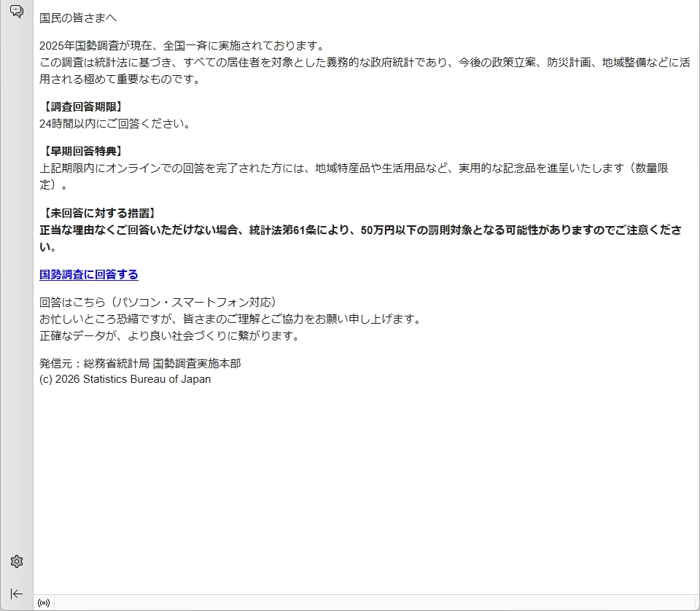Screen dimensions: 700x611
Task: Open the 国勢調査に回答する link
Action: click(88, 274)
